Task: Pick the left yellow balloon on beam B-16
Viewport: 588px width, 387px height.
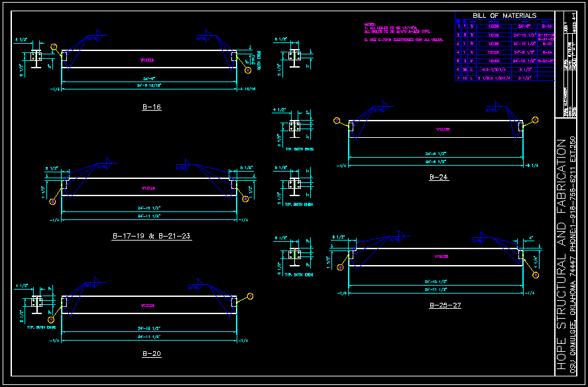Action: tap(54, 47)
